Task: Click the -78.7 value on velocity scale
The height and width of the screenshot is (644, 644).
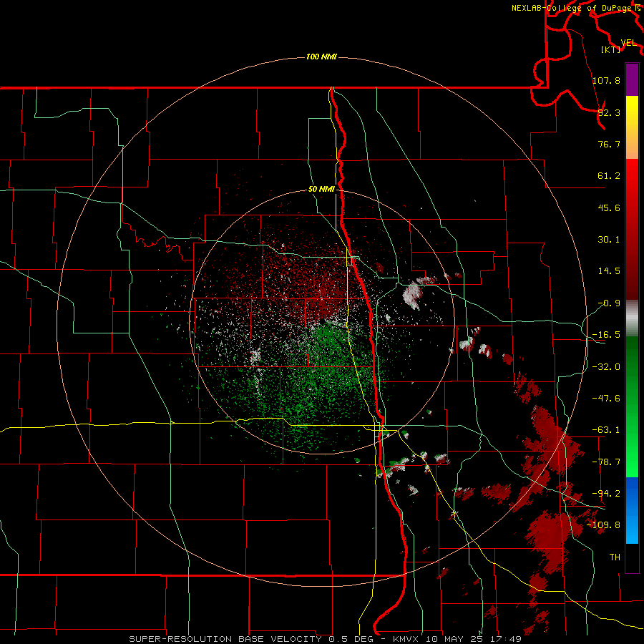Action: click(606, 462)
